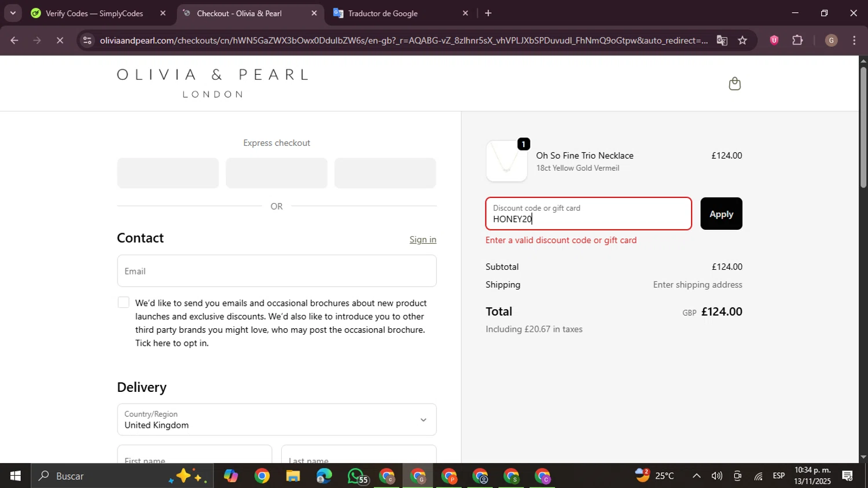
Task: Click the Apply discount button
Action: point(721,214)
